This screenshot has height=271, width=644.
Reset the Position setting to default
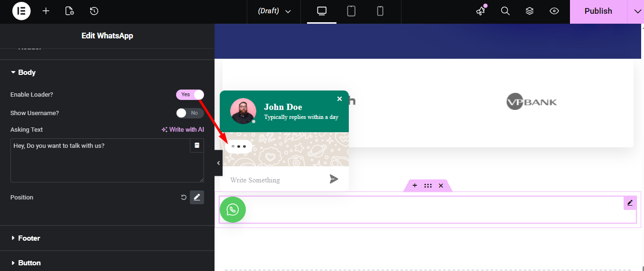tap(184, 198)
